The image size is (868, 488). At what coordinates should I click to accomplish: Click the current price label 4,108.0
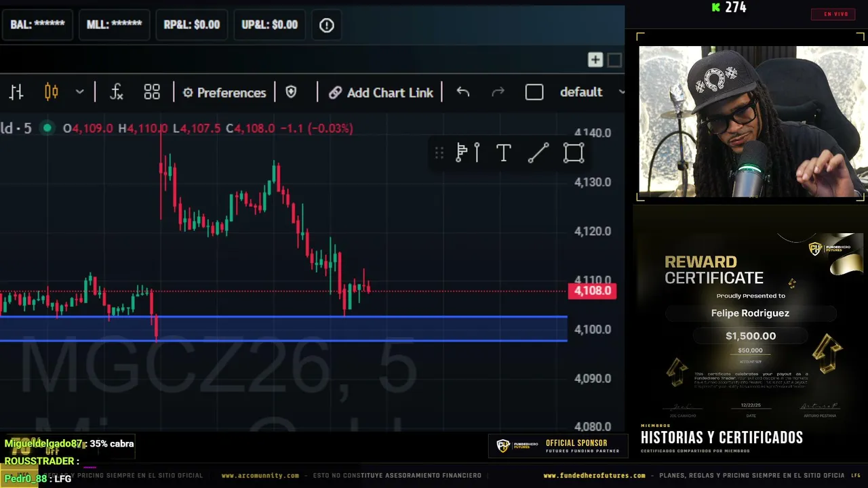(593, 291)
